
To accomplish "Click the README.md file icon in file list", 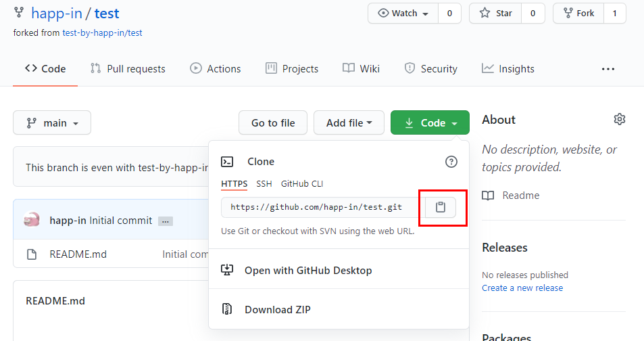I will point(32,254).
